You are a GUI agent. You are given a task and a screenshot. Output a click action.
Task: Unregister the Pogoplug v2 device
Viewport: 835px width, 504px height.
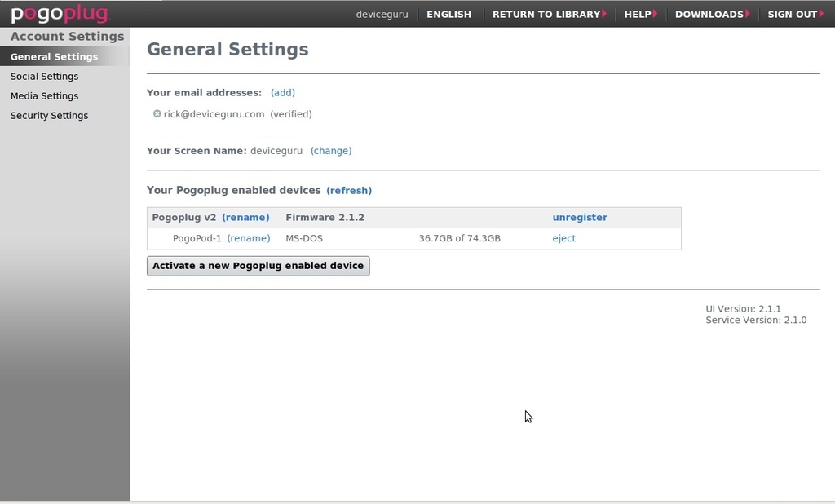coord(580,218)
